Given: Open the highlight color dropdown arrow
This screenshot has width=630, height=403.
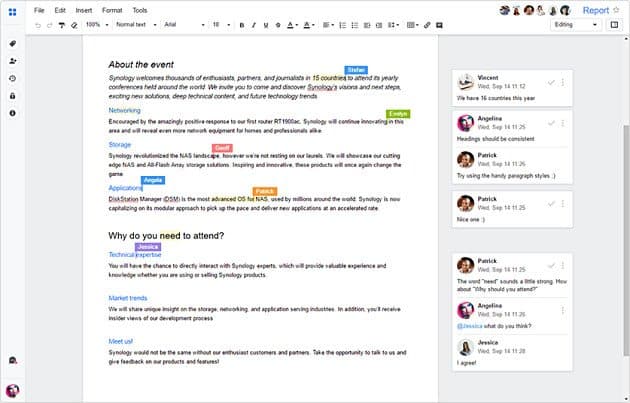Looking at the screenshot, I should 313,25.
